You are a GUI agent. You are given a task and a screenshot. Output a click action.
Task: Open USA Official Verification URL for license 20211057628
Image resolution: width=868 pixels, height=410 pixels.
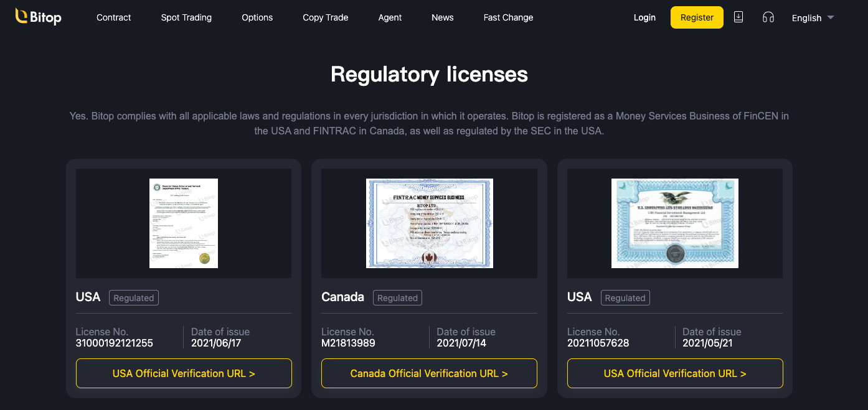[675, 373]
